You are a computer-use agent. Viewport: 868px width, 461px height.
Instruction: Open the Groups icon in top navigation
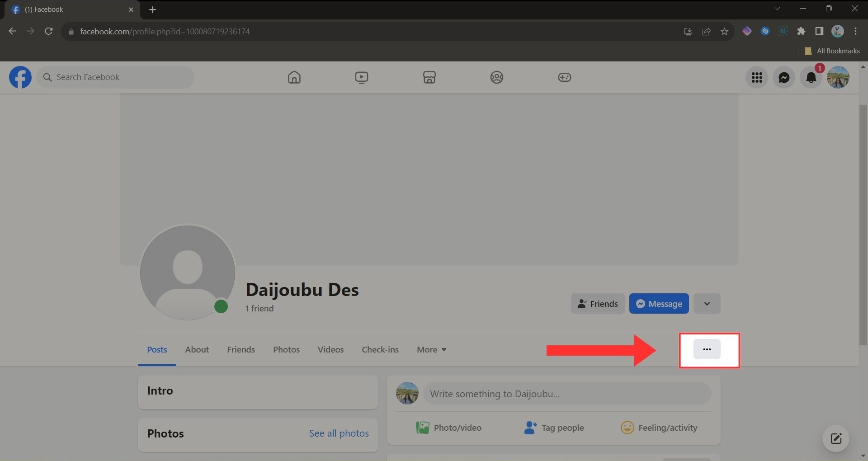pos(496,77)
